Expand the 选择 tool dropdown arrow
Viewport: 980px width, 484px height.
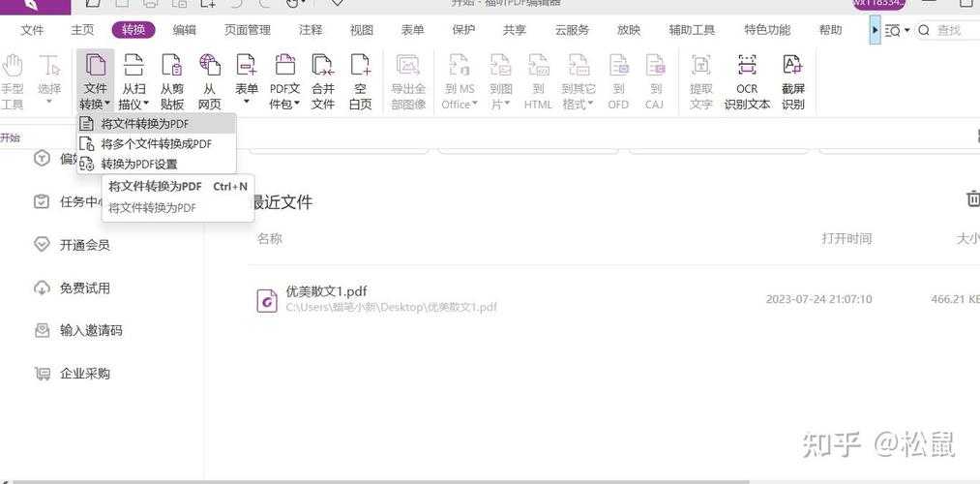click(x=49, y=102)
